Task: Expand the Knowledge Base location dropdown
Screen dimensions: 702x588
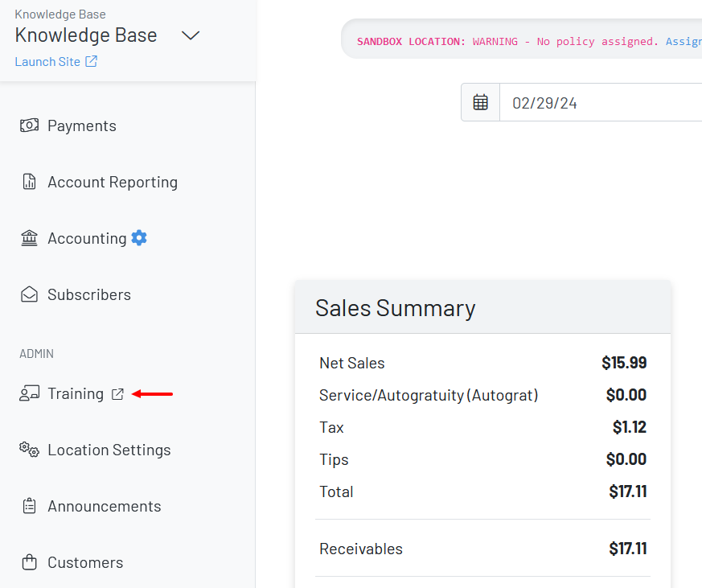Action: click(x=190, y=35)
